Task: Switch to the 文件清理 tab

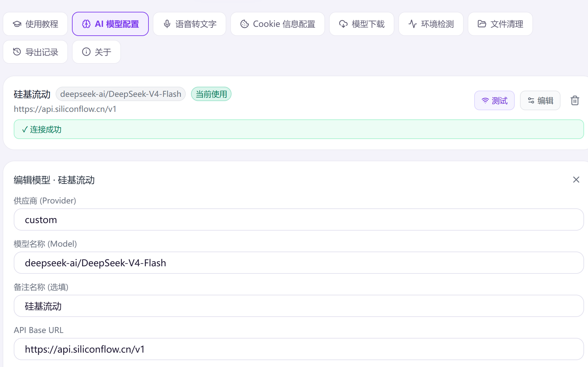Action: point(500,24)
